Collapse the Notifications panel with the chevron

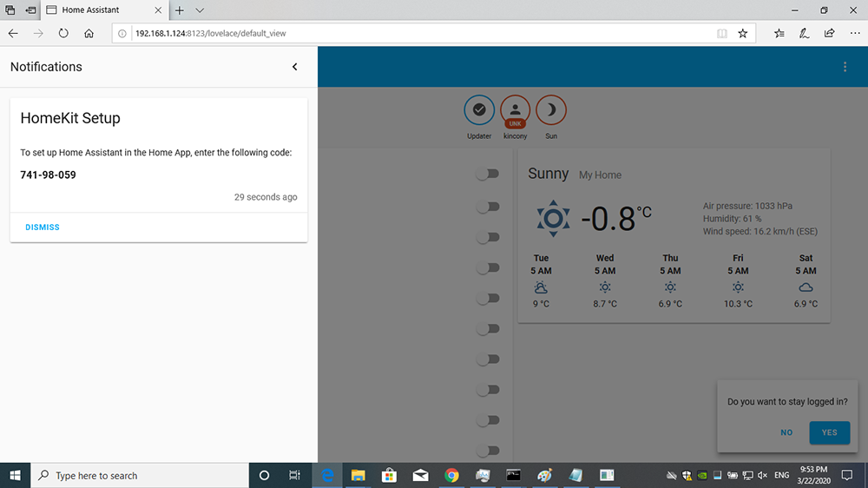pyautogui.click(x=295, y=67)
